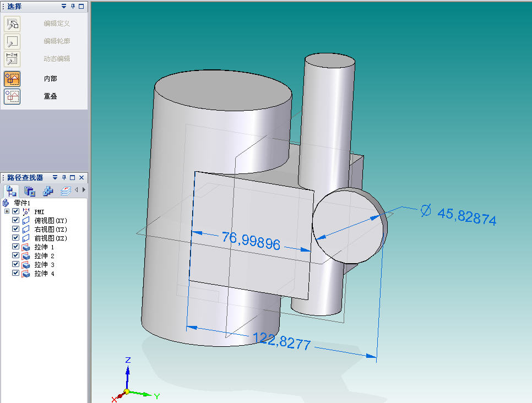The height and width of the screenshot is (403, 532).
Task: Click the 122,8277 dimension value
Action: [x=281, y=341]
